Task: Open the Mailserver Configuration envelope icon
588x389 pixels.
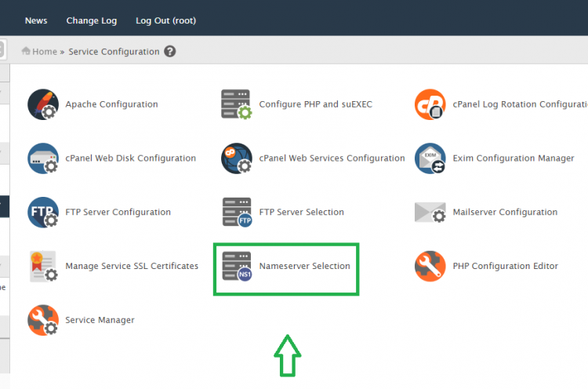Action: click(430, 213)
